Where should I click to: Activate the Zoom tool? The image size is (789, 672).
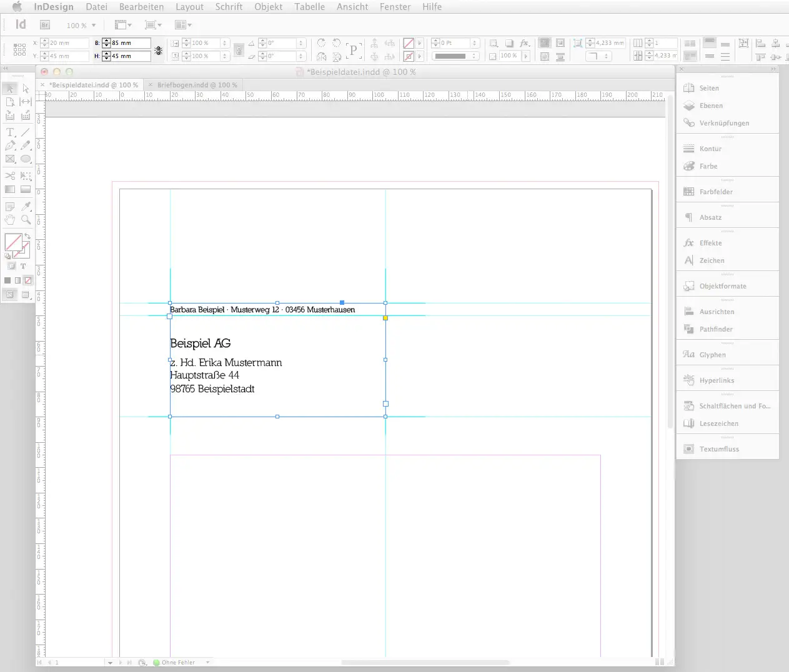click(26, 219)
